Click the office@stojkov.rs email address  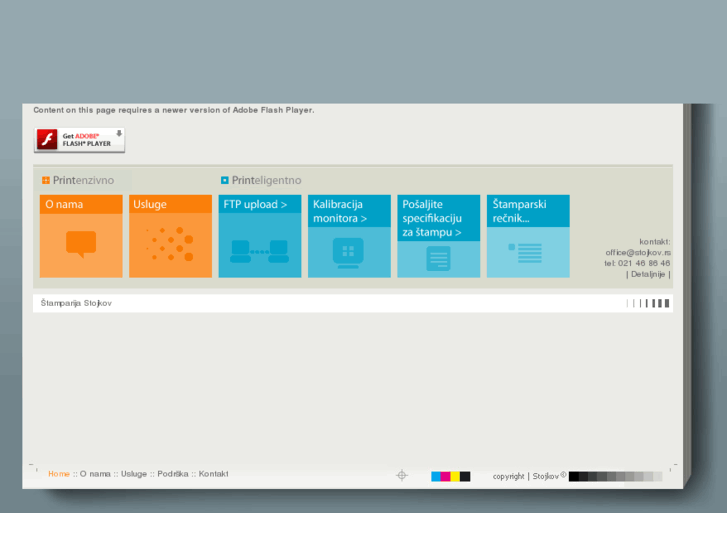coord(638,252)
